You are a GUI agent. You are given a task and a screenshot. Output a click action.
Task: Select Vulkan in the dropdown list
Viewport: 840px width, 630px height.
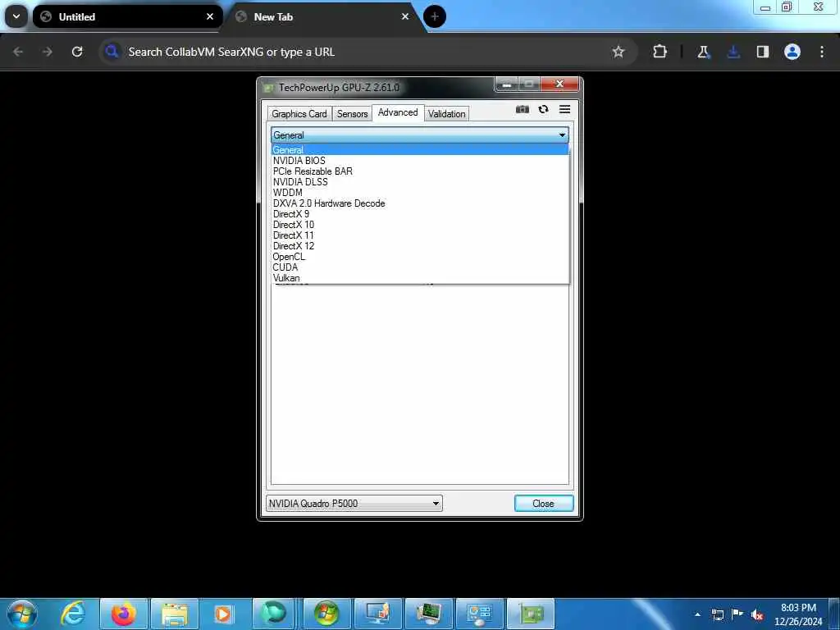pos(420,278)
